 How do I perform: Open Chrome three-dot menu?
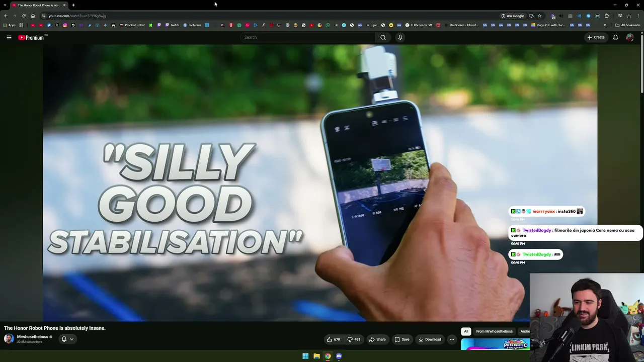(x=637, y=16)
